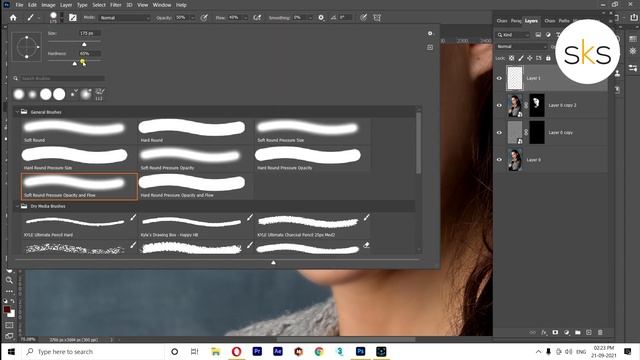Open the Filter menu

coord(116,5)
